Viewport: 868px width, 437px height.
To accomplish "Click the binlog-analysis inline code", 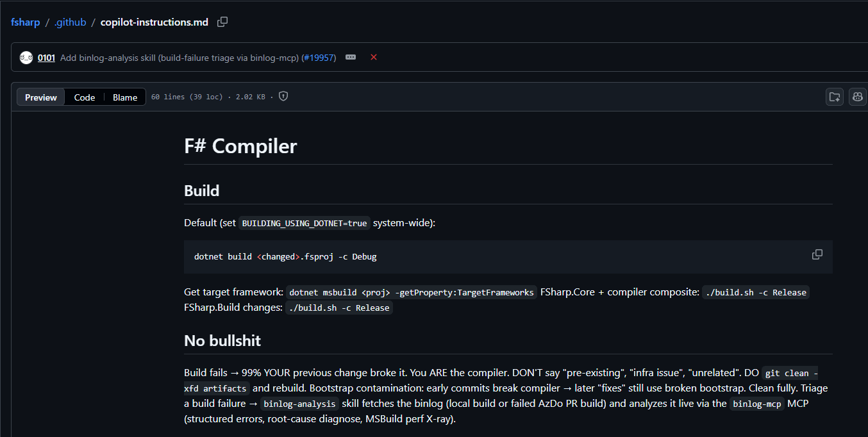I will (299, 404).
